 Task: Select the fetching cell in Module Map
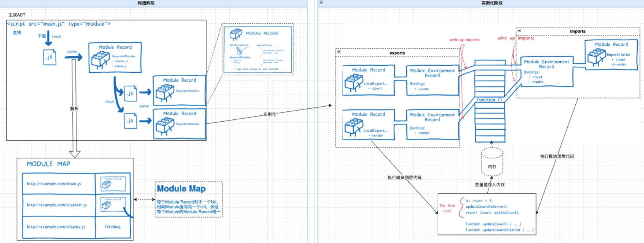pyautogui.click(x=113, y=227)
